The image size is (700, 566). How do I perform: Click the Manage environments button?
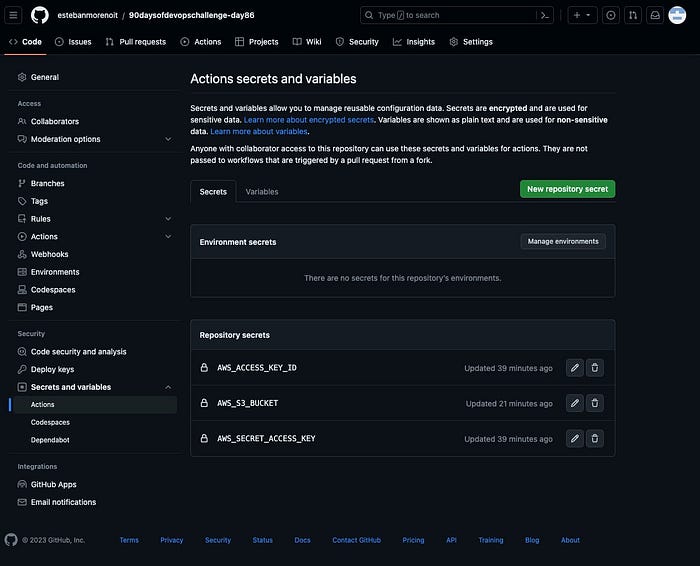click(x=563, y=241)
